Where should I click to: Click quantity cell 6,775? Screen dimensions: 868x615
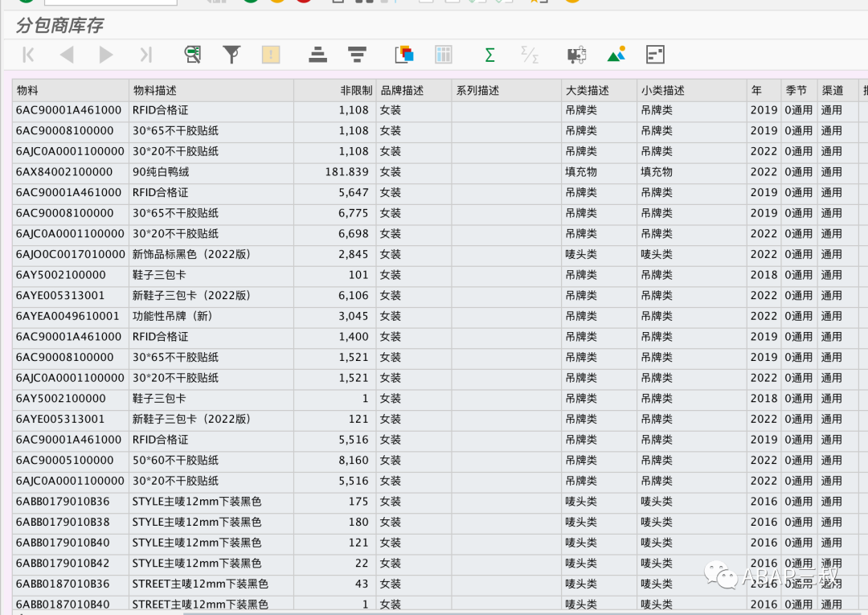click(x=335, y=213)
